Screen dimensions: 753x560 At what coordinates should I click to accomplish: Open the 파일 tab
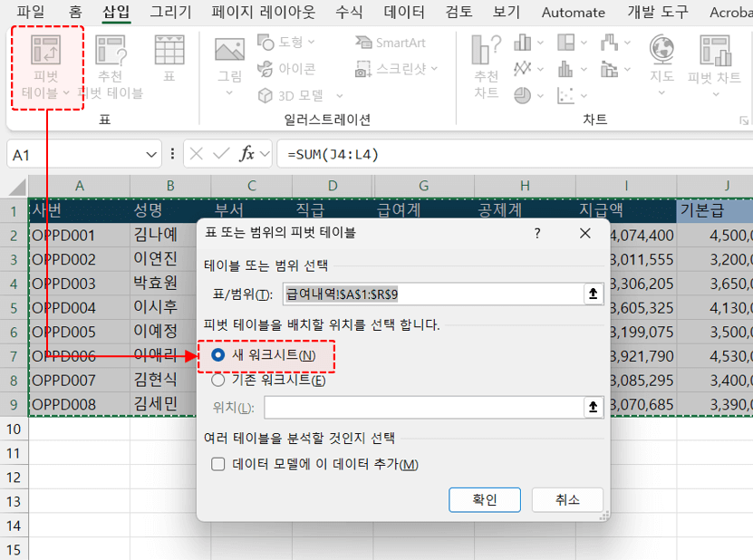pyautogui.click(x=31, y=12)
